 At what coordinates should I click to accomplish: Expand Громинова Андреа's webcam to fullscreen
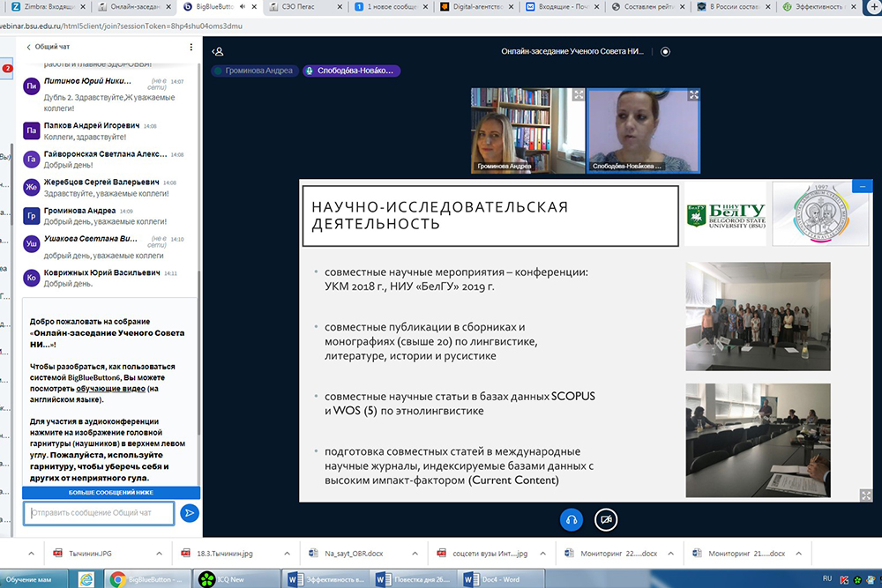pyautogui.click(x=579, y=95)
